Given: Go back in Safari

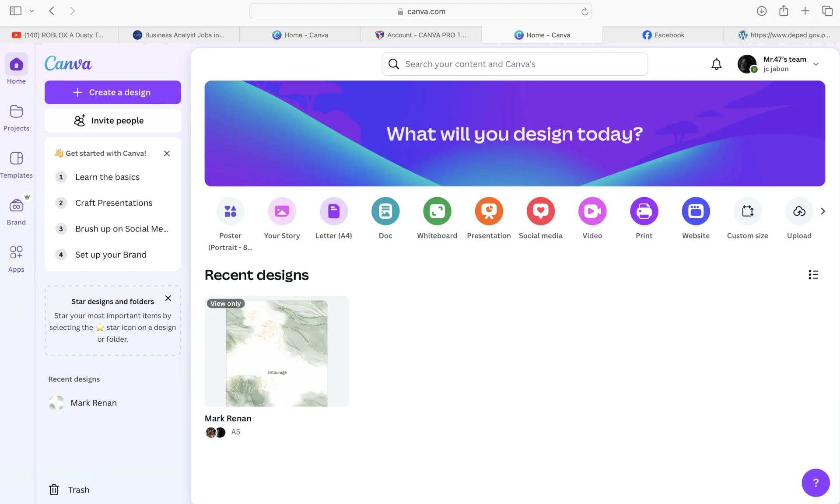Looking at the screenshot, I should coord(52,11).
